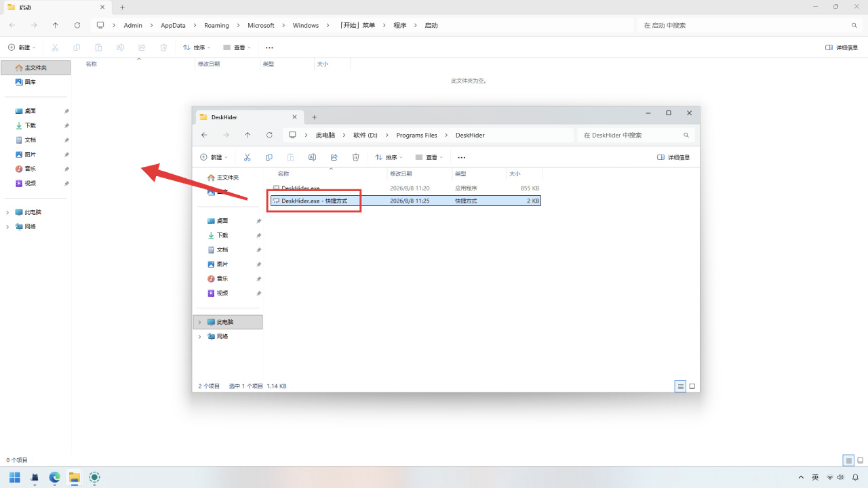The image size is (868, 488).
Task: Switch DeskHider window to details list view
Action: [x=680, y=386]
